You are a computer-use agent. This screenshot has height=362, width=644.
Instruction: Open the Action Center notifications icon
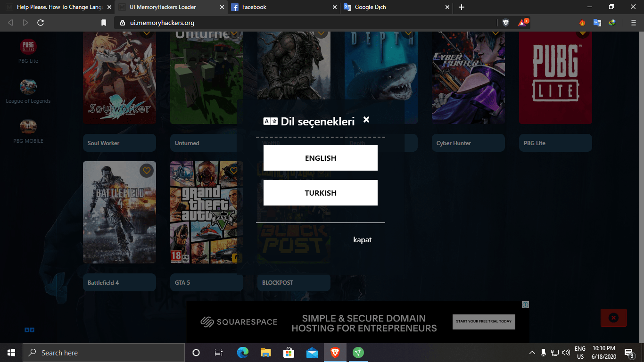[629, 353]
